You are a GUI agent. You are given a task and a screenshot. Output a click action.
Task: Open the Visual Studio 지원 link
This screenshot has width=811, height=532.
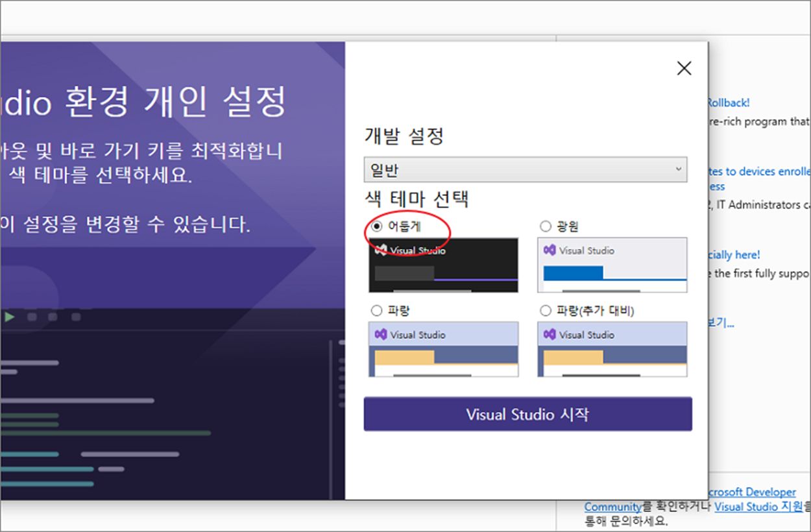coord(758,507)
